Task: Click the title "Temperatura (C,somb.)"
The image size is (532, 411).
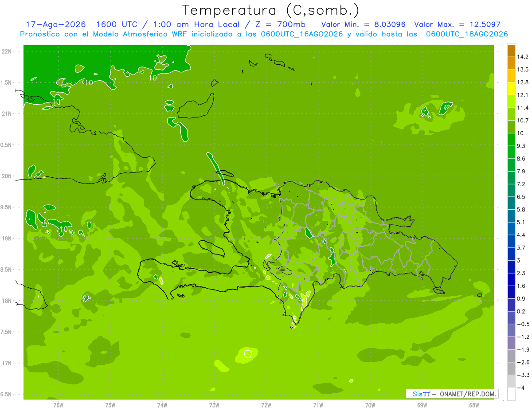Action: click(271, 11)
